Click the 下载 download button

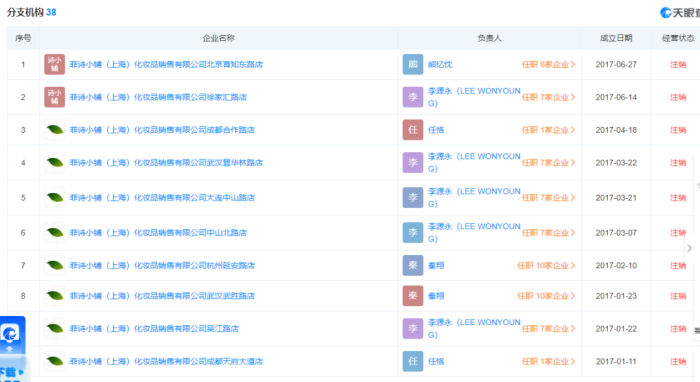(12, 372)
